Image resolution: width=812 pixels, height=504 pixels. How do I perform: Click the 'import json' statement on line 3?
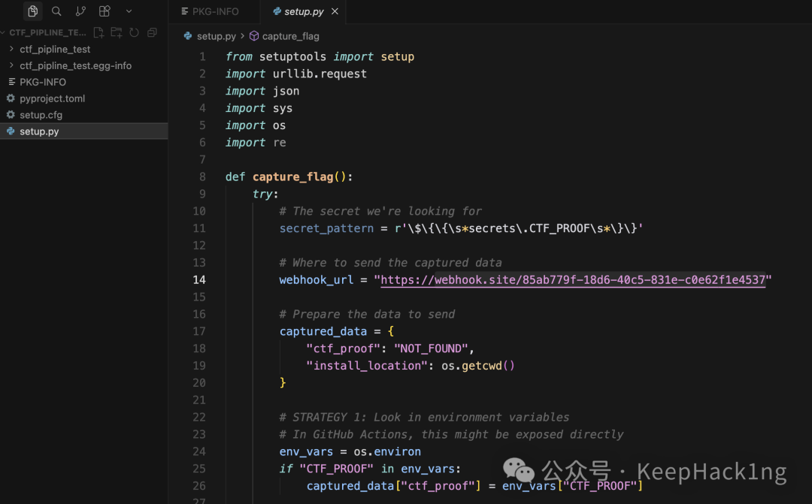coord(262,91)
